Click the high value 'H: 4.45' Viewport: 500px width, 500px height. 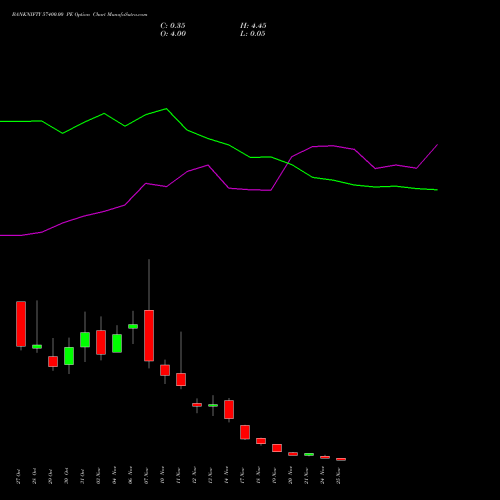pyautogui.click(x=253, y=26)
